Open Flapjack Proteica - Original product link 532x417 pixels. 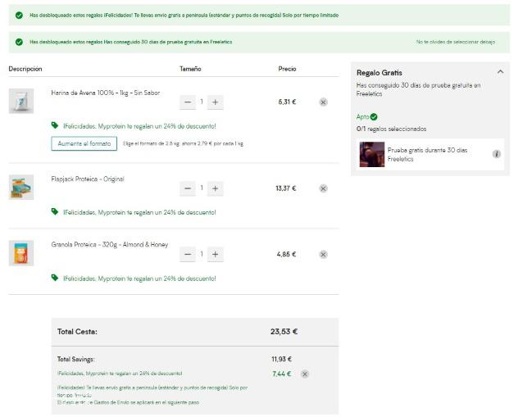pyautogui.click(x=88, y=179)
